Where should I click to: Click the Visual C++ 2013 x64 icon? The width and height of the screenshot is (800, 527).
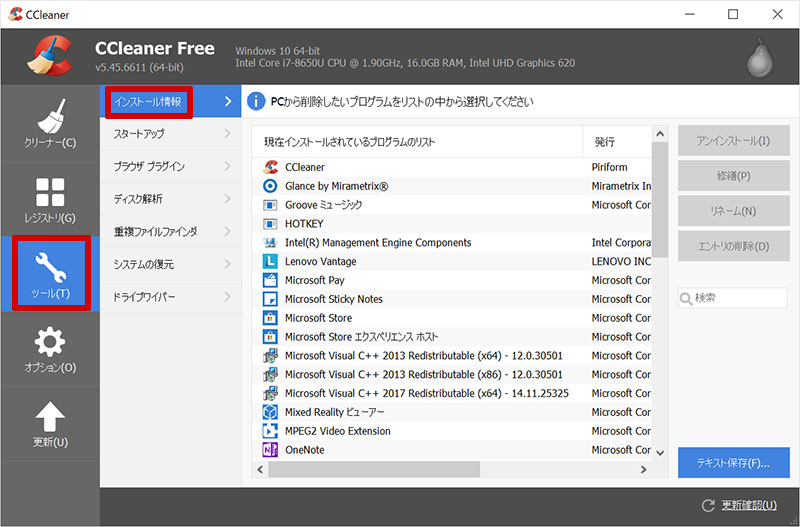click(x=270, y=356)
